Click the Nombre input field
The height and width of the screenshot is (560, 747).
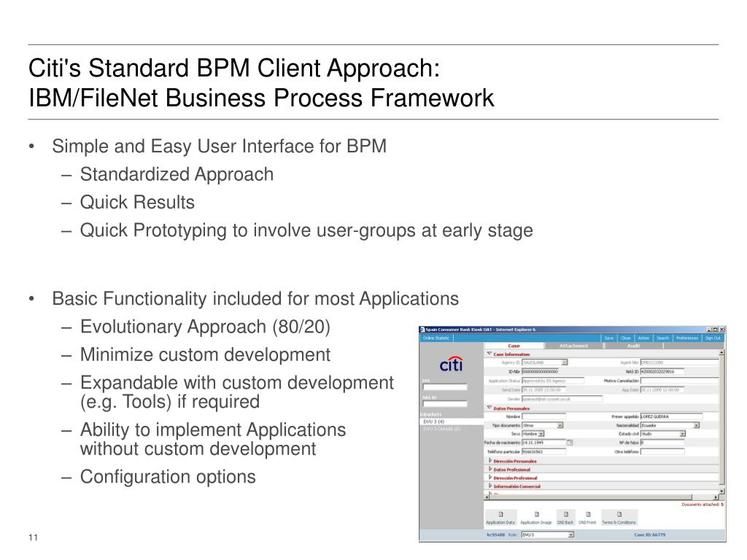543,416
